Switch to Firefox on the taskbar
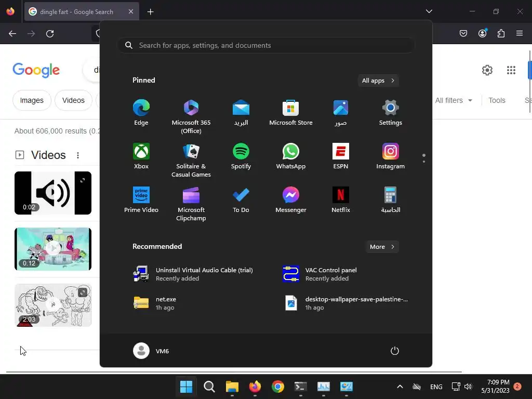 (x=255, y=387)
